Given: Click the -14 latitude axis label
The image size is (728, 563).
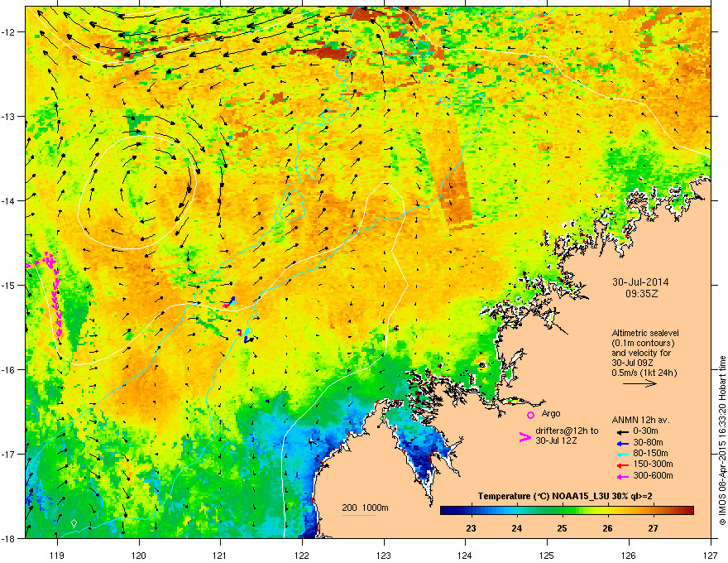Looking at the screenshot, I should pyautogui.click(x=8, y=200).
